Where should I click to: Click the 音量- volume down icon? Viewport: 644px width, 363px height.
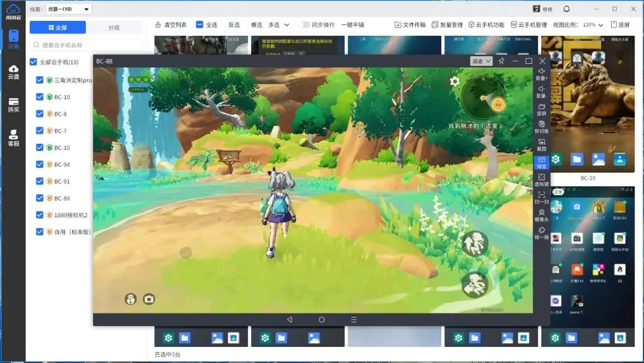pyautogui.click(x=541, y=92)
